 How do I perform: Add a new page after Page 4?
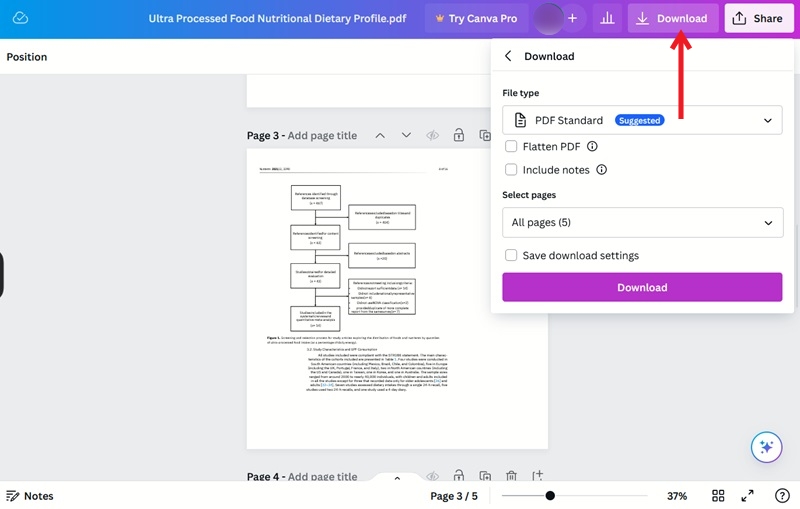pos(537,476)
